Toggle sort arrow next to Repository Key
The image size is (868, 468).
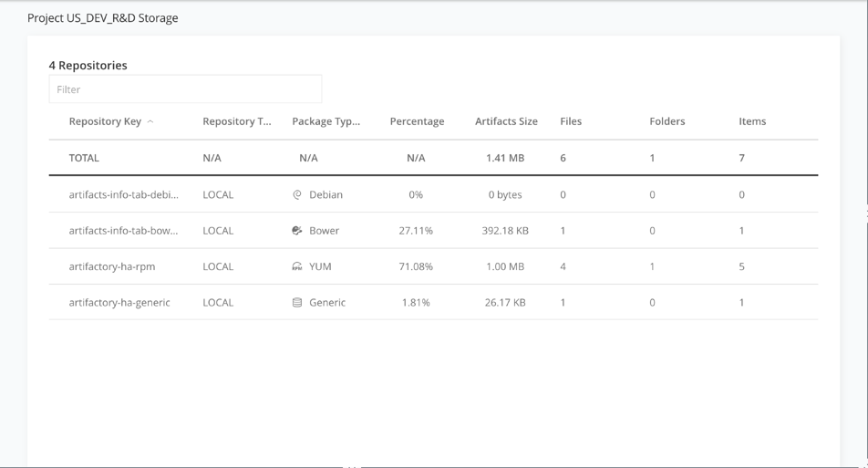coord(150,121)
